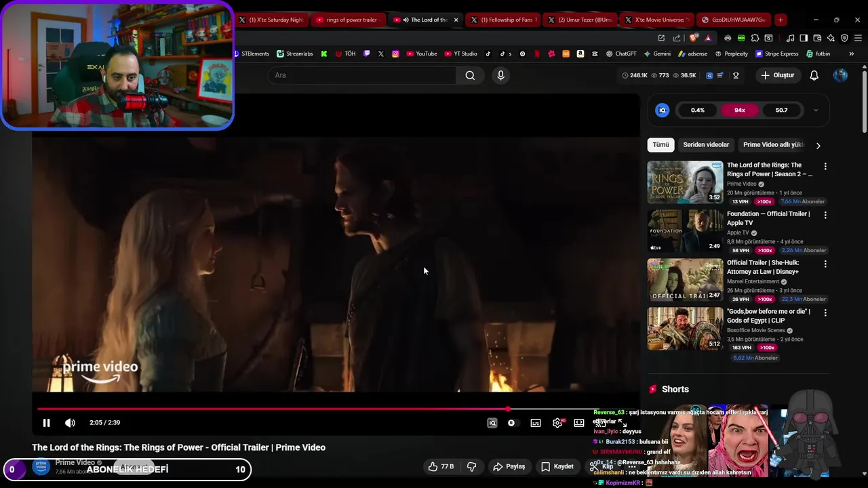Click the 94x vidIQ score pill
Screen dimensions: 868x488
click(x=739, y=110)
